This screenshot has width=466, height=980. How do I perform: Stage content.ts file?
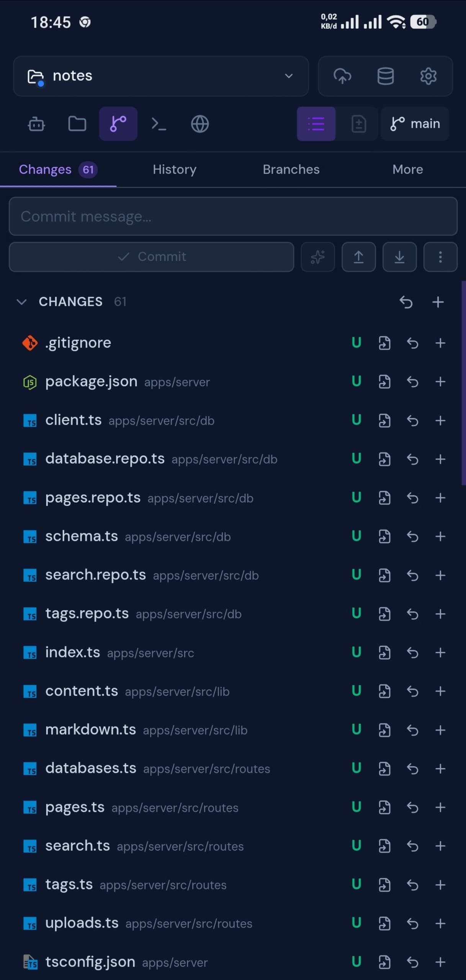click(x=440, y=691)
